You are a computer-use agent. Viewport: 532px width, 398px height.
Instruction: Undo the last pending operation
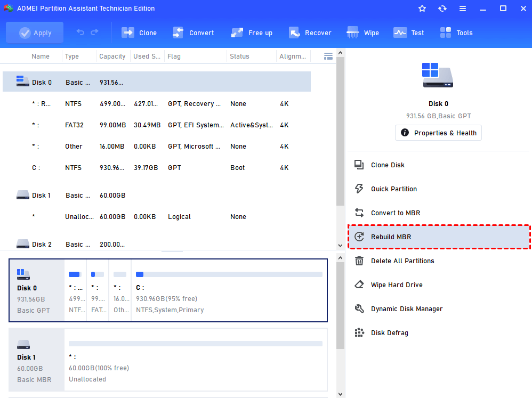(80, 33)
